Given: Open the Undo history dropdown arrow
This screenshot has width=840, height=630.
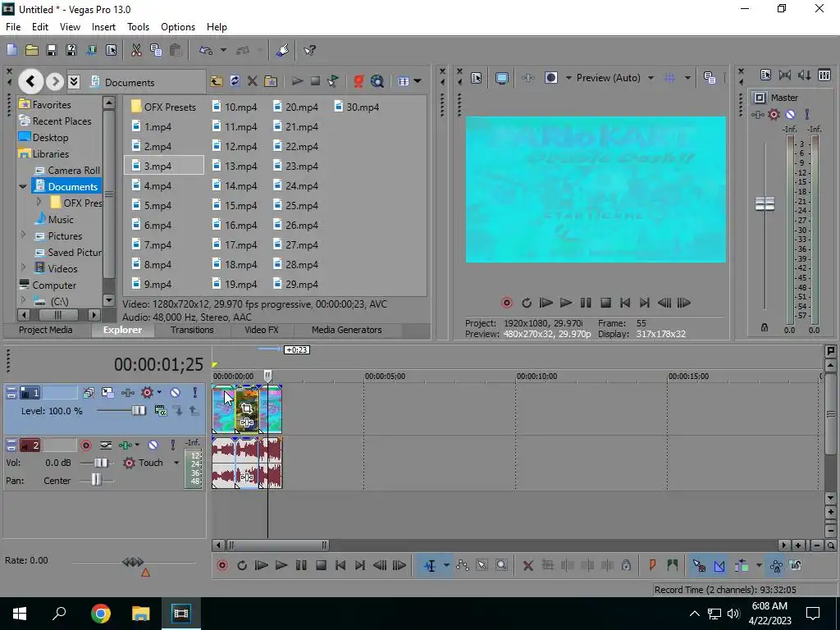Looking at the screenshot, I should pyautogui.click(x=223, y=50).
